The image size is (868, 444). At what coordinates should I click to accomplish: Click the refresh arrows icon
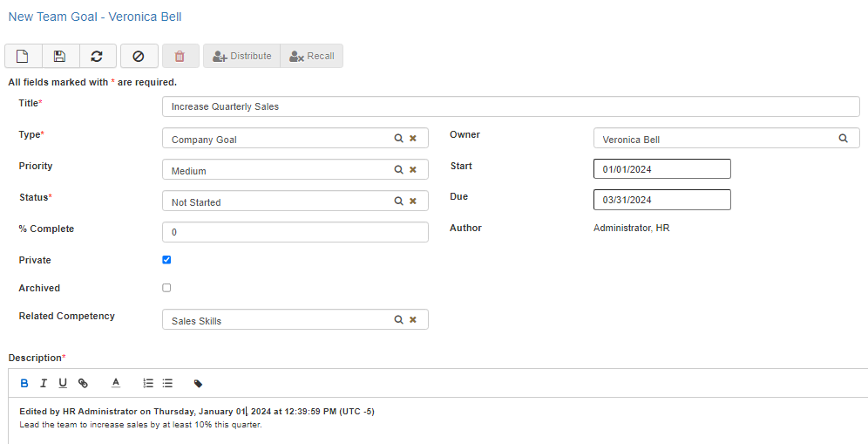97,56
